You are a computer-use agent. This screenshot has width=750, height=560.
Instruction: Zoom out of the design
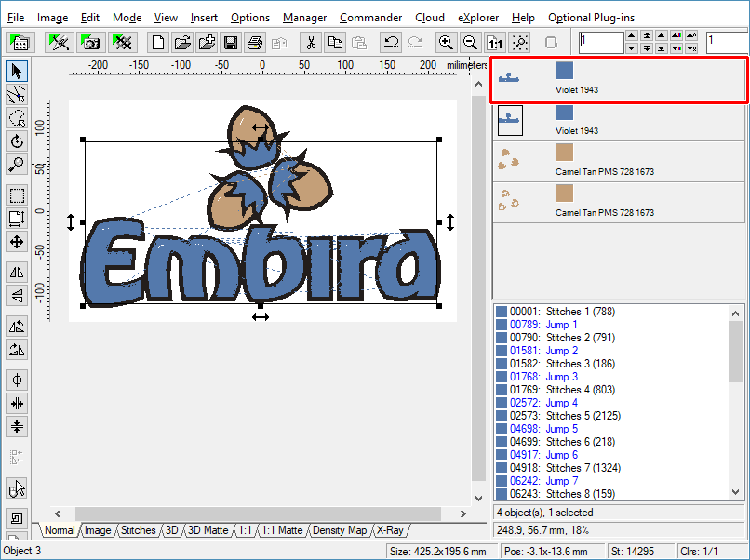[x=470, y=43]
